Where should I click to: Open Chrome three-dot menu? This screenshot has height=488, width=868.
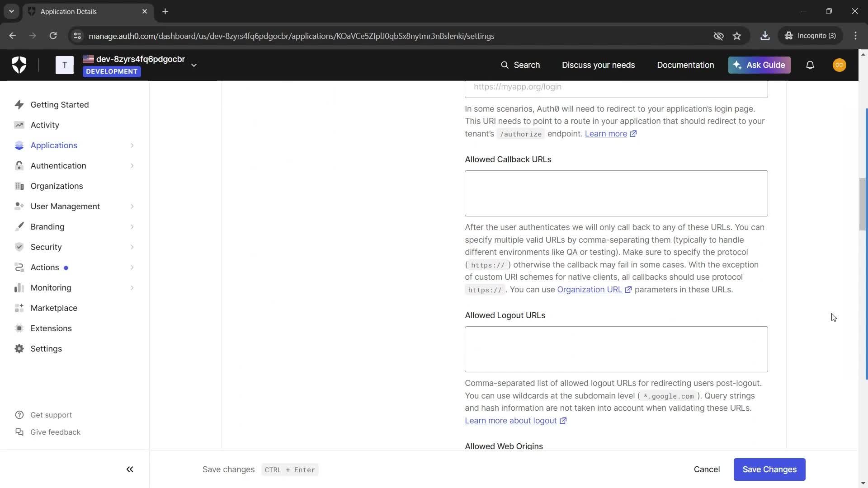tap(855, 36)
